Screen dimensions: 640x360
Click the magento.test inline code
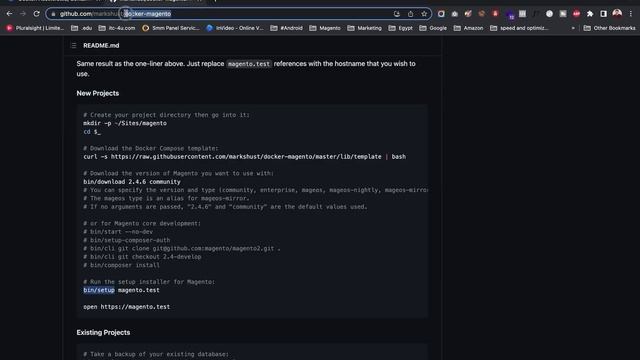click(249, 64)
